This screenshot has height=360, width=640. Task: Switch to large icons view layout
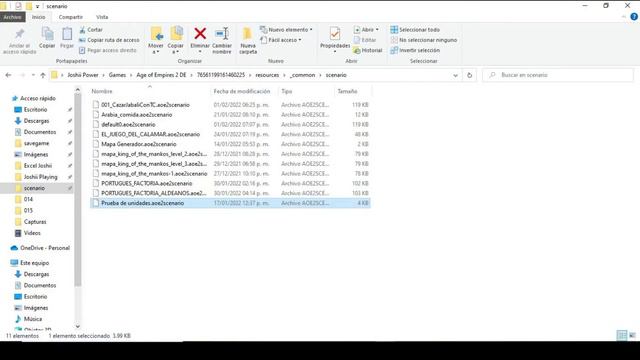tap(632, 336)
